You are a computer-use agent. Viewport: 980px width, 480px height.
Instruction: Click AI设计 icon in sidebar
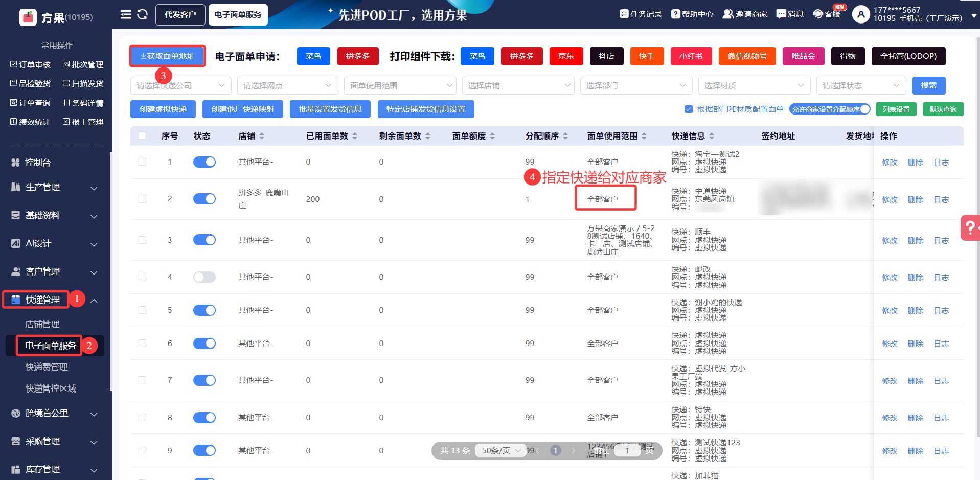(16, 243)
